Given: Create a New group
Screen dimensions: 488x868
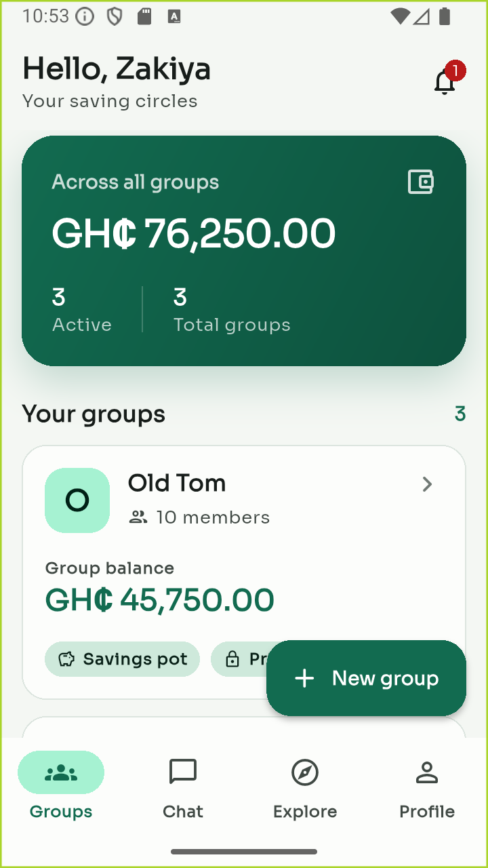Looking at the screenshot, I should (366, 678).
